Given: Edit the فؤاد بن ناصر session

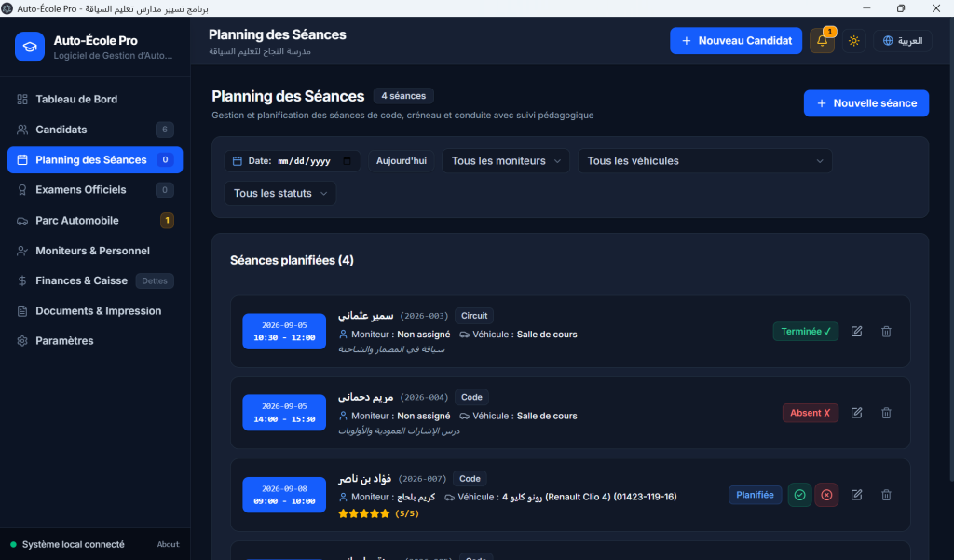Looking at the screenshot, I should click(857, 495).
